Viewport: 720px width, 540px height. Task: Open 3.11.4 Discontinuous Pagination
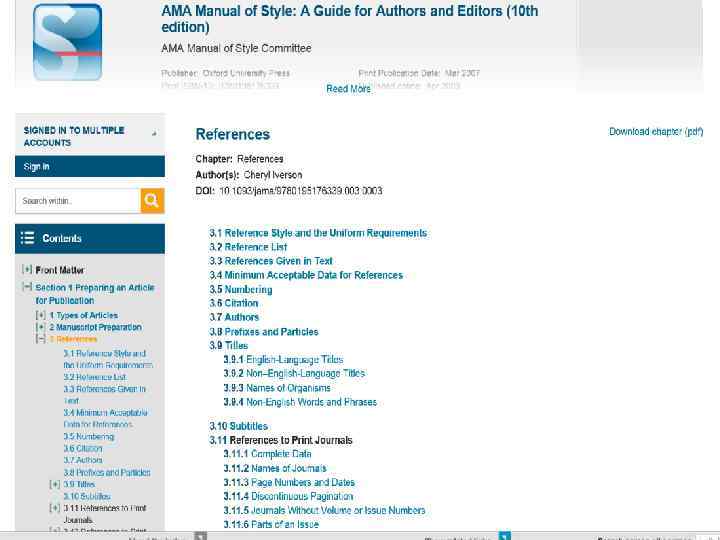click(288, 496)
